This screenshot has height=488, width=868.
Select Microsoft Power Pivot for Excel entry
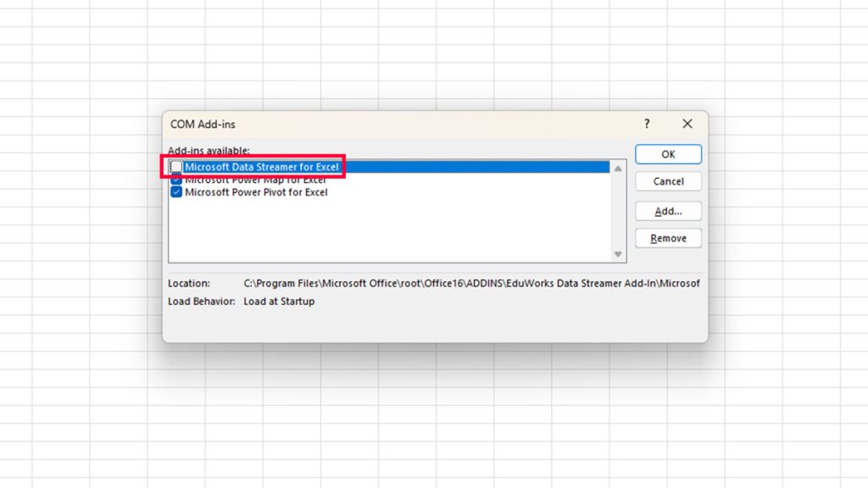254,192
